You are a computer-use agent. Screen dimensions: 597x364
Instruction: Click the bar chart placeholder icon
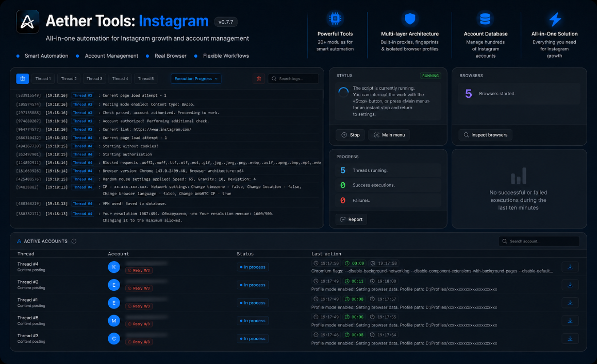click(519, 176)
